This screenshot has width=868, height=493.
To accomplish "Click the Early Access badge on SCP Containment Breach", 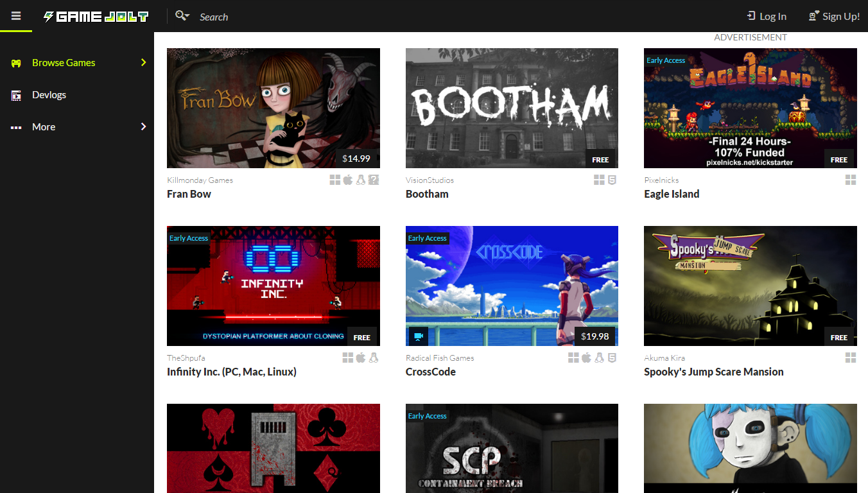I will 428,416.
